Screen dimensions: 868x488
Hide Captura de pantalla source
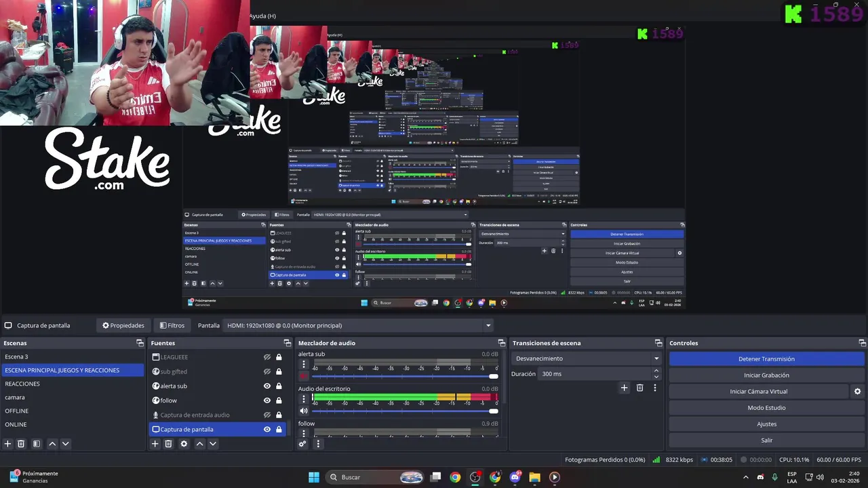coord(267,429)
